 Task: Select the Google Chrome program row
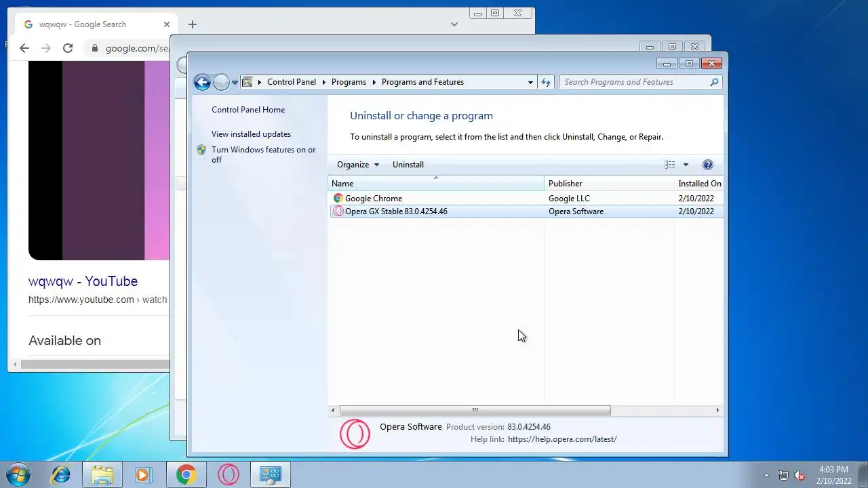[x=526, y=199]
